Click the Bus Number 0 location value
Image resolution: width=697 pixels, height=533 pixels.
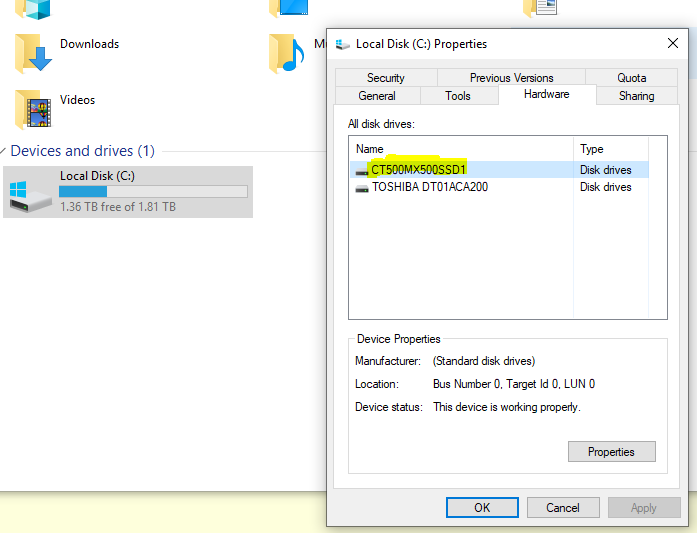click(514, 384)
